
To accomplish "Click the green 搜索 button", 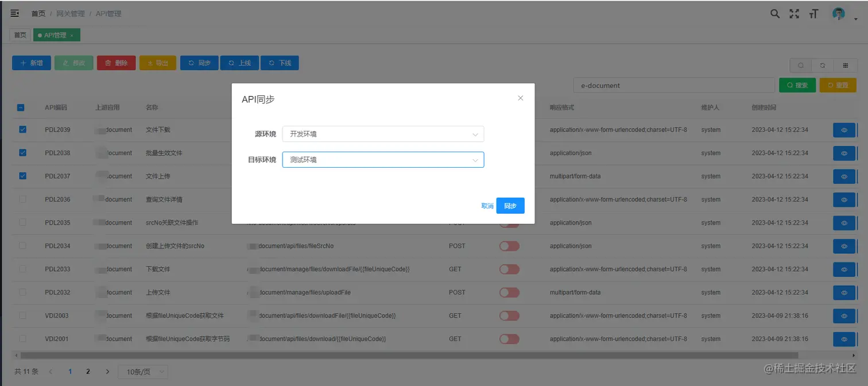I will 797,85.
